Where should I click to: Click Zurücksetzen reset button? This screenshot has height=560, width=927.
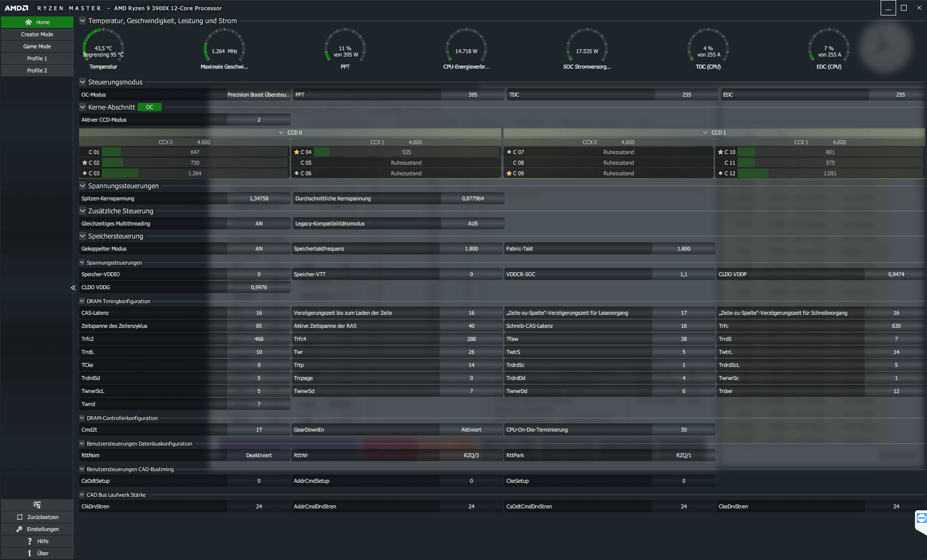click(x=37, y=517)
